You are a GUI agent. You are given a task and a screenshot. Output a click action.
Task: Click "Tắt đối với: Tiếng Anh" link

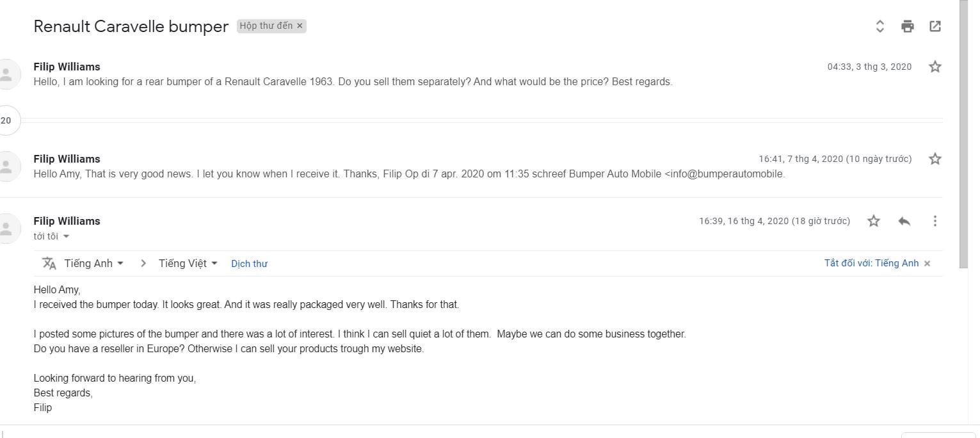pos(871,263)
